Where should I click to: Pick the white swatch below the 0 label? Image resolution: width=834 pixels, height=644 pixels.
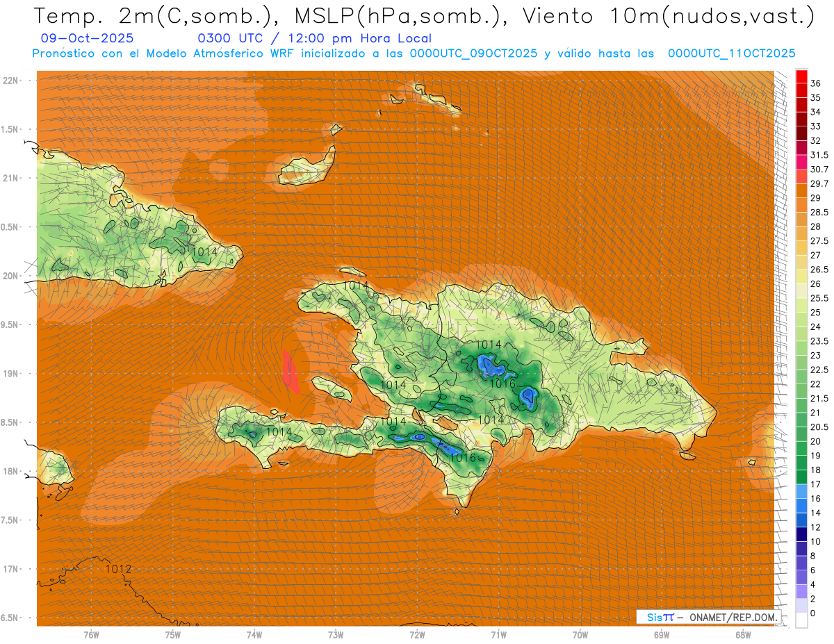tap(801, 620)
